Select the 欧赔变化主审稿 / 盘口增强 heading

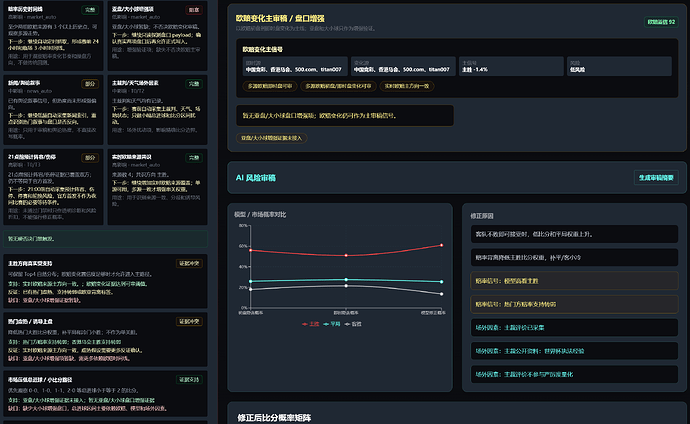click(280, 18)
